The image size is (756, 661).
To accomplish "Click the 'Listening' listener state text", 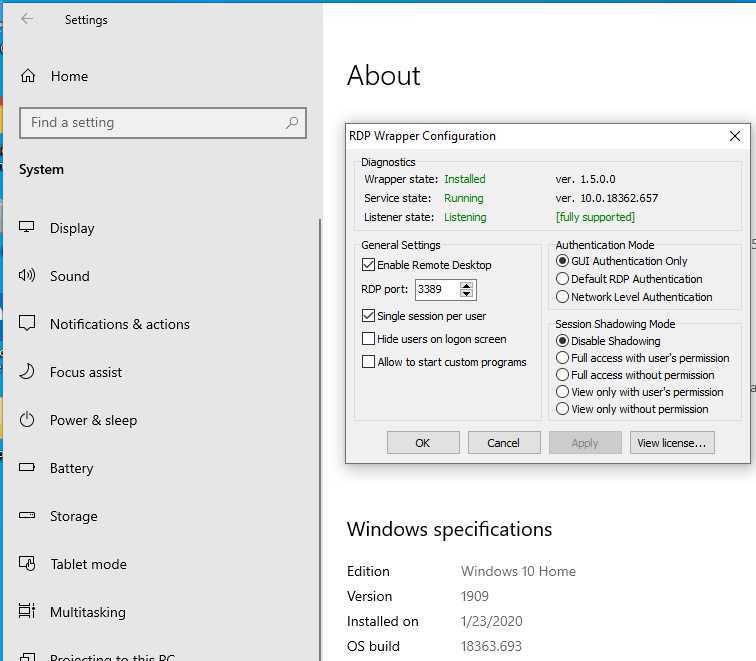I will point(465,217).
